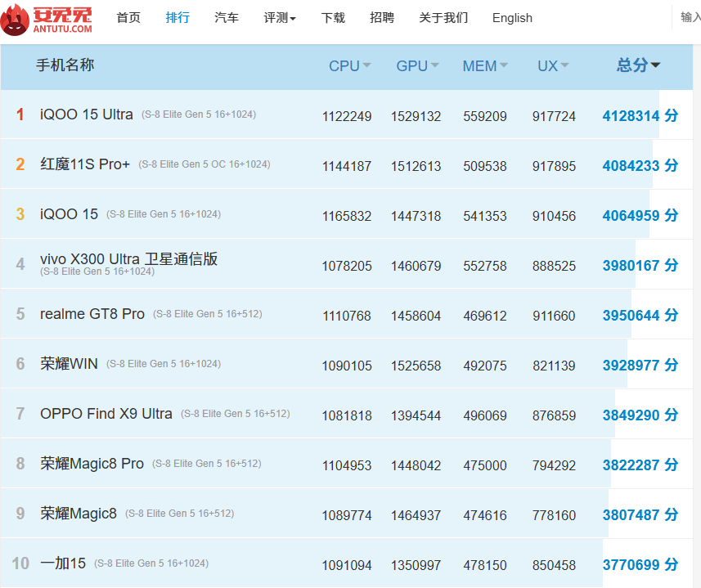Switch to the English site
This screenshot has height=588, width=701.
point(512,18)
